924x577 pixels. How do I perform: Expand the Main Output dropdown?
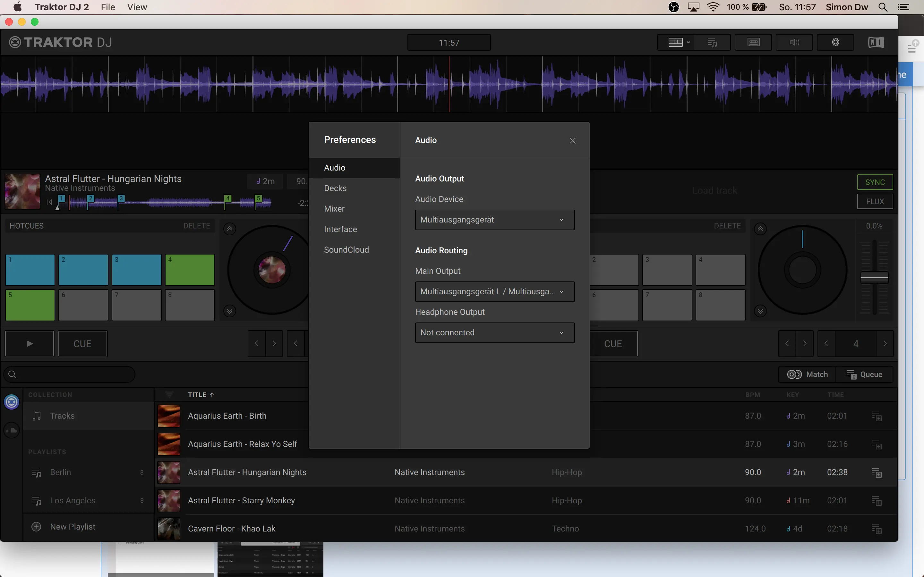[x=494, y=292]
